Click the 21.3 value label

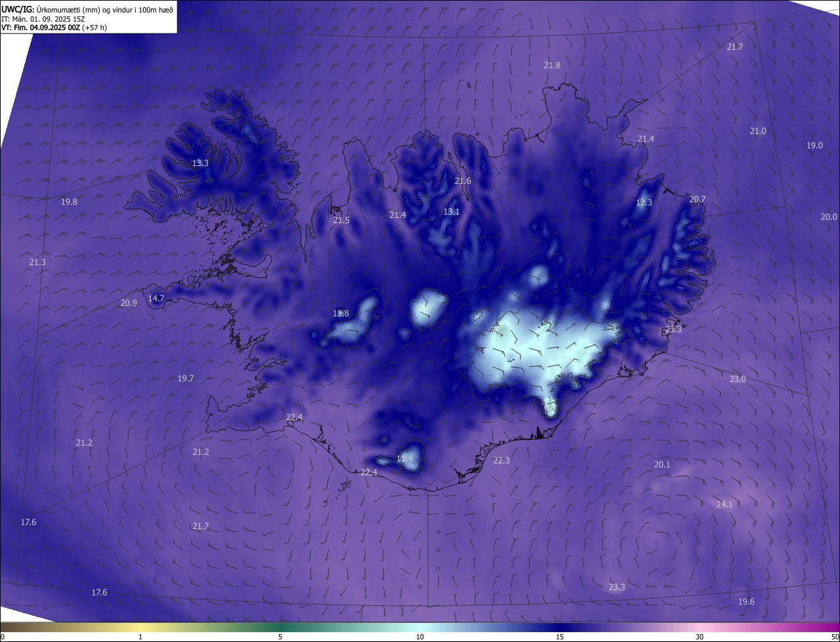(x=37, y=262)
